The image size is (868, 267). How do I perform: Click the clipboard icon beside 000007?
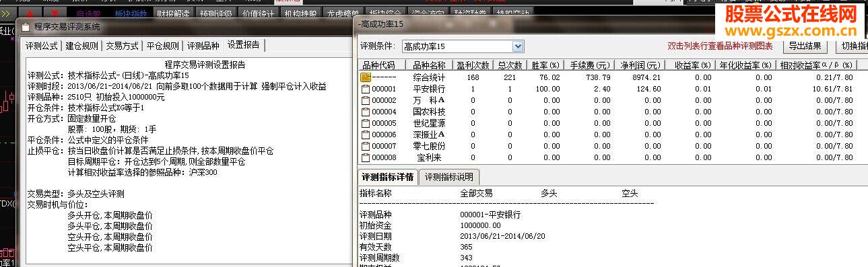point(366,146)
